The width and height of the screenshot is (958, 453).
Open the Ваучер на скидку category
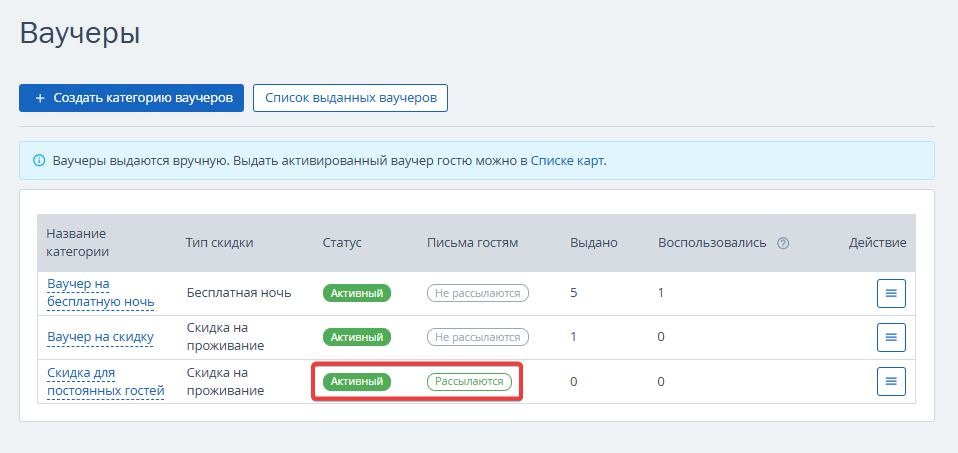(x=100, y=337)
